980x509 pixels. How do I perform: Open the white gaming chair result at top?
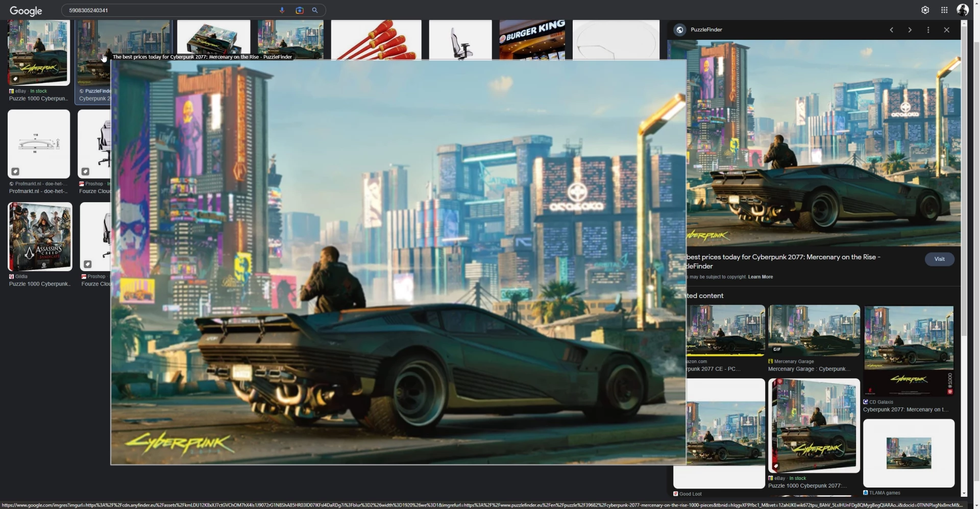pos(460,40)
